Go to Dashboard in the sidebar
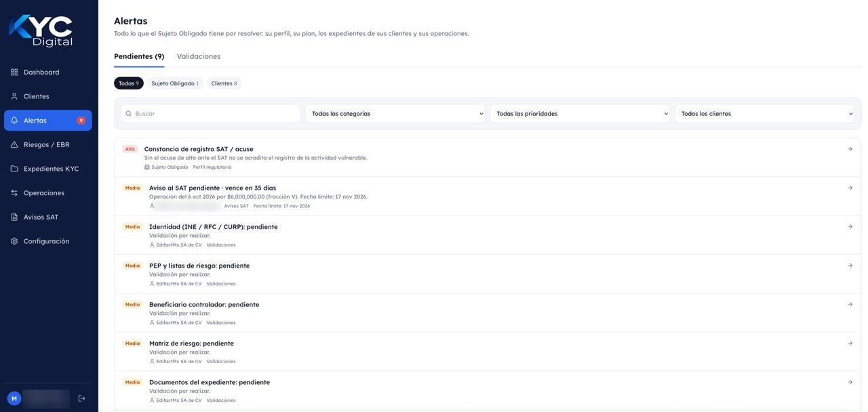 click(47, 72)
